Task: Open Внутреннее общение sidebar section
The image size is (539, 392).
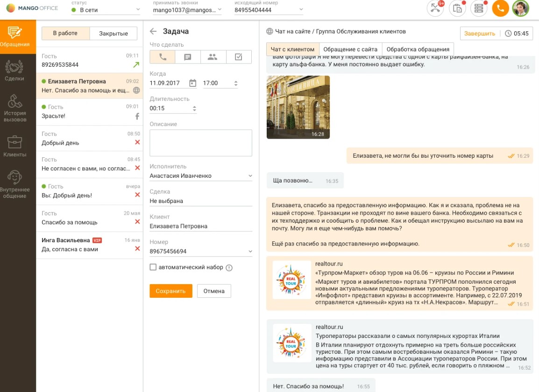Action: coord(15,184)
